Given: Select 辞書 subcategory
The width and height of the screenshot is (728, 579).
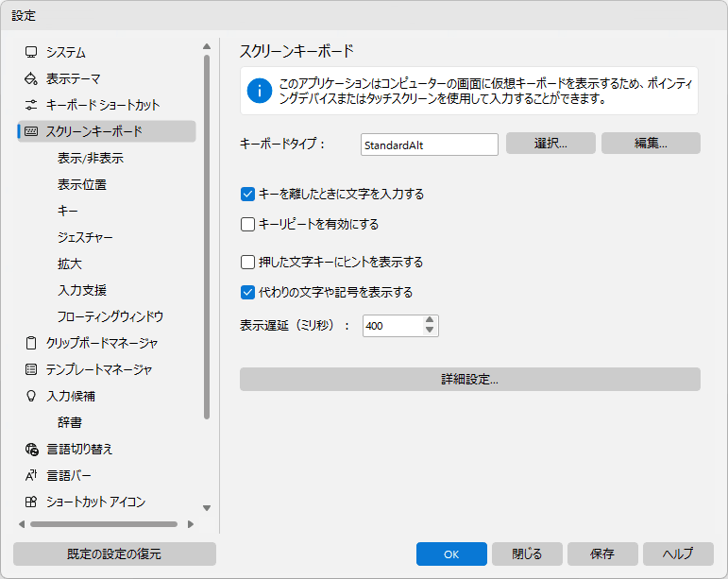Looking at the screenshot, I should point(70,422).
